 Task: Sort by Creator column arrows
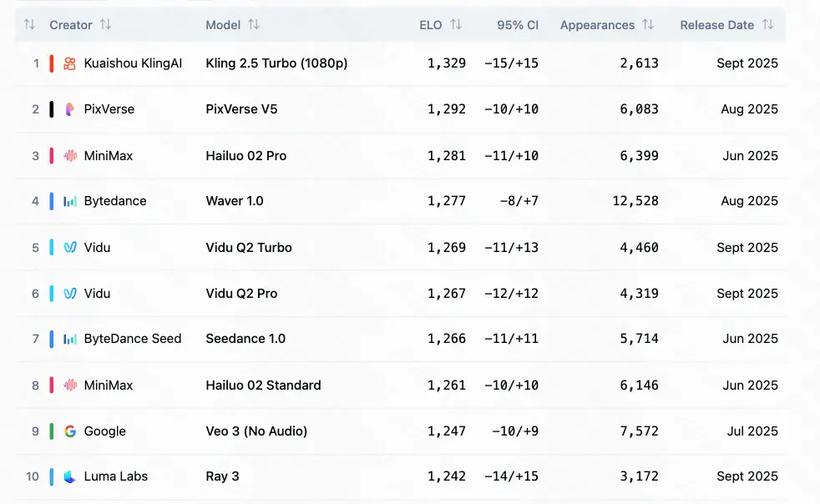click(x=105, y=25)
